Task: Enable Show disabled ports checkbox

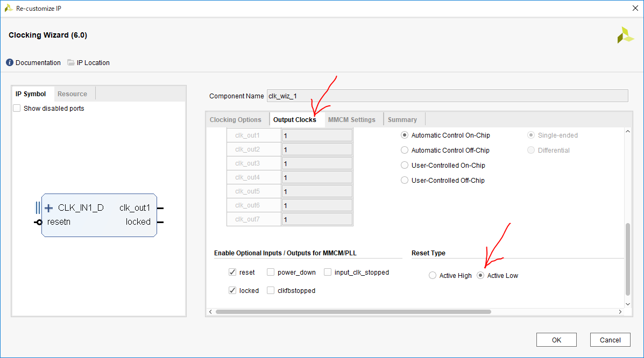Action: pos(17,109)
